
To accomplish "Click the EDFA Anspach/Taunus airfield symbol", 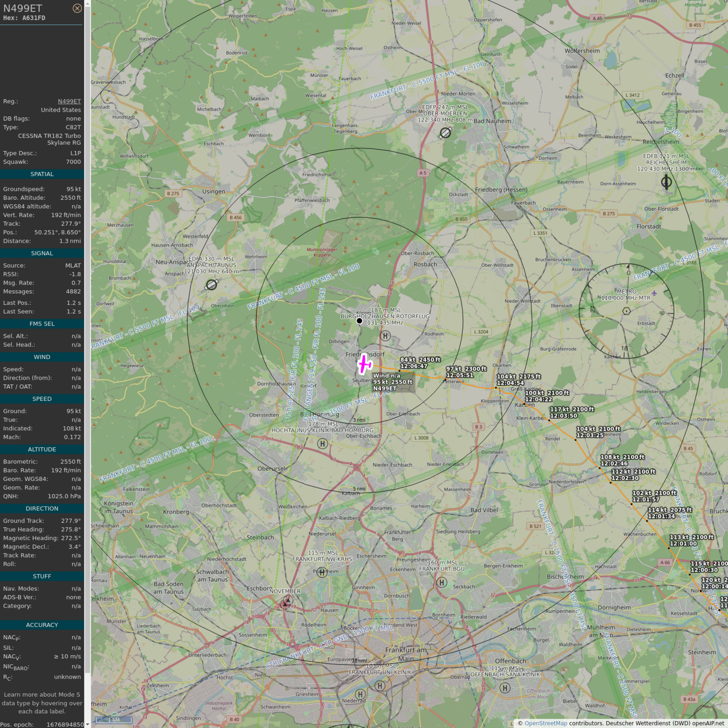I will 211,285.
